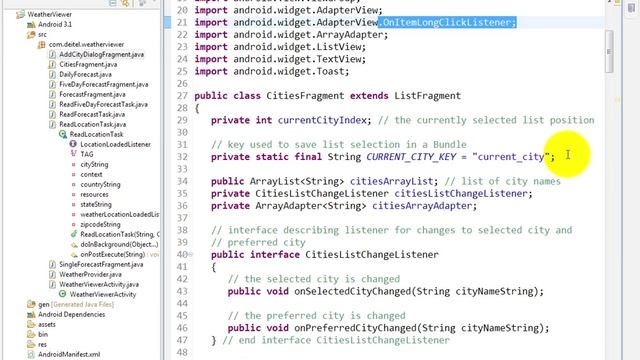Click currentCityIndex variable on line 29

coord(322,120)
